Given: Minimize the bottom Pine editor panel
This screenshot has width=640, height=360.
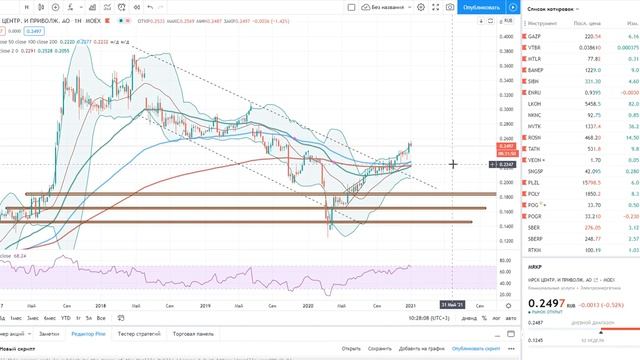Looking at the screenshot, I should (x=497, y=335).
